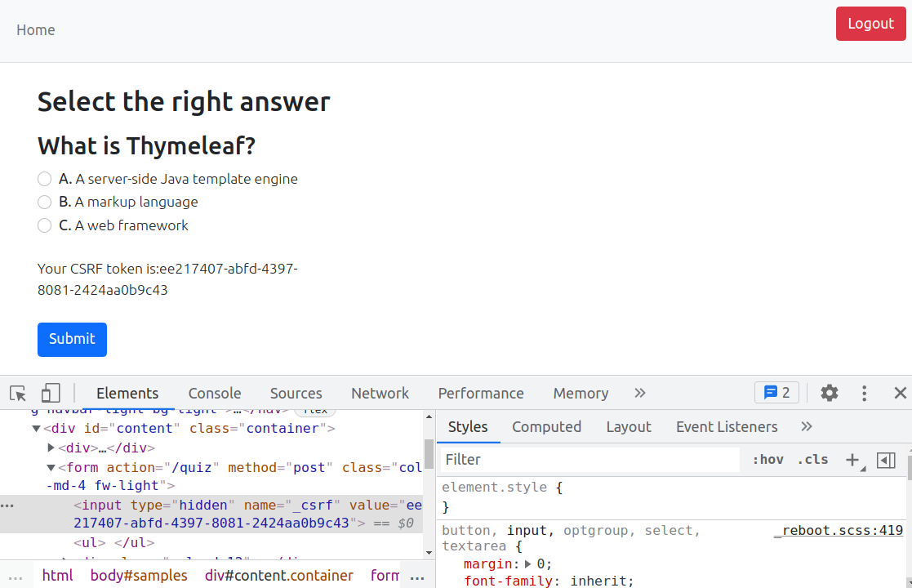This screenshot has height=588, width=912.
Task: Show more DevTools main tabs chevron
Action: coord(639,393)
